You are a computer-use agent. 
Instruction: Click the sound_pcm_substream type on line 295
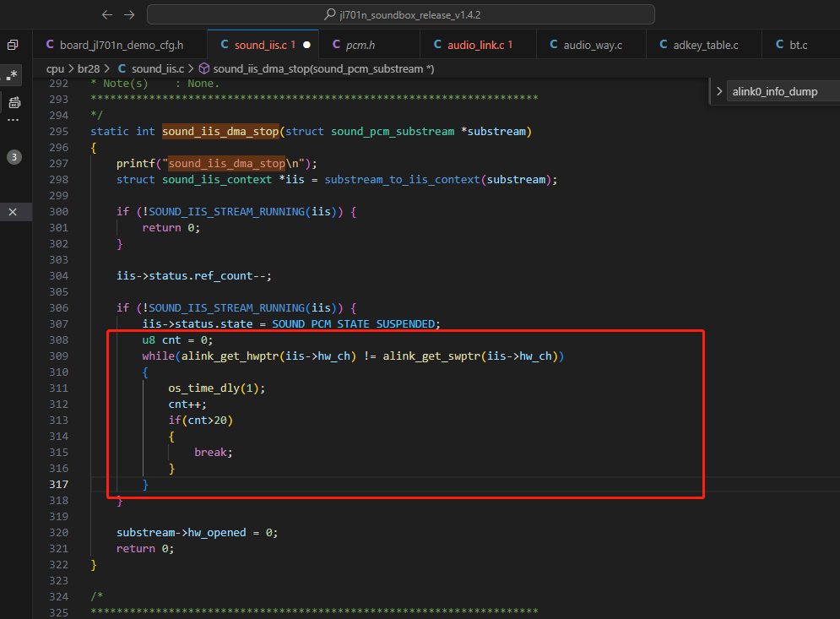point(393,131)
